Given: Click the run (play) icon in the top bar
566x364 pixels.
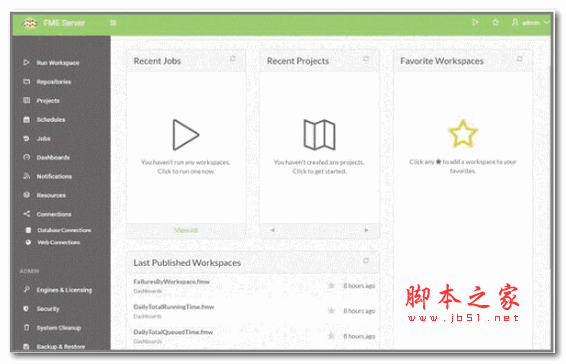Looking at the screenshot, I should [x=475, y=22].
